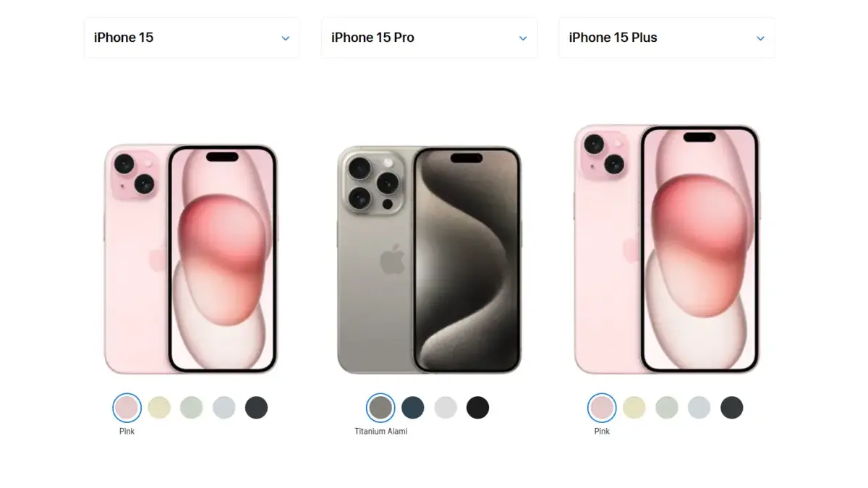Pick black titanium swatch for iPhone 15 Pro
The height and width of the screenshot is (488, 868).
click(x=477, y=408)
